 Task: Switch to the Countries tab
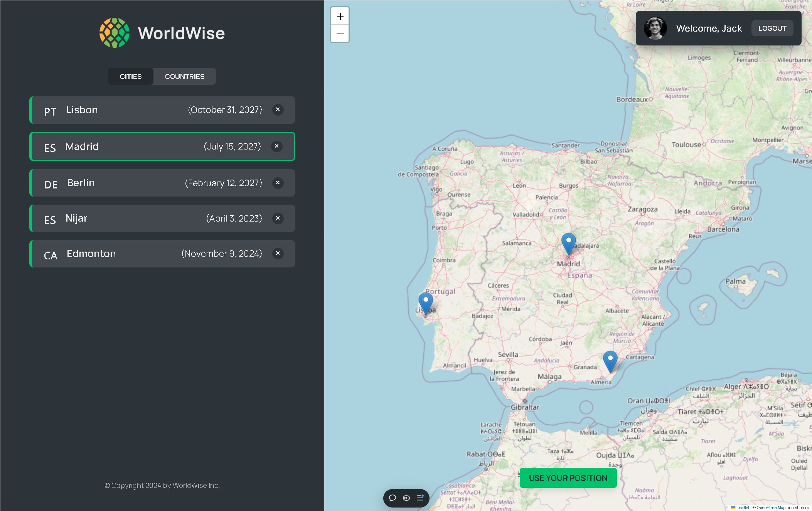coord(185,76)
